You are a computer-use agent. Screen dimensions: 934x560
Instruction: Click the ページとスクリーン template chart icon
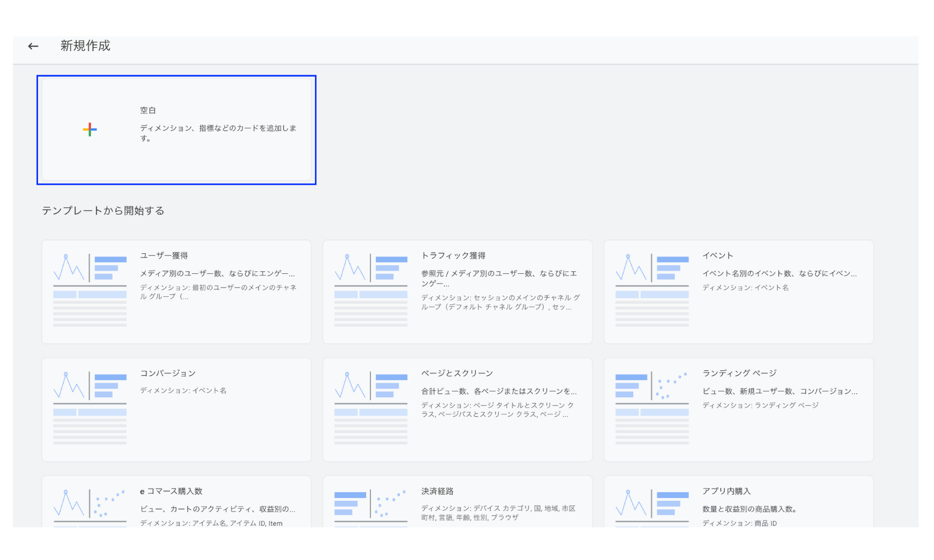pos(371,408)
